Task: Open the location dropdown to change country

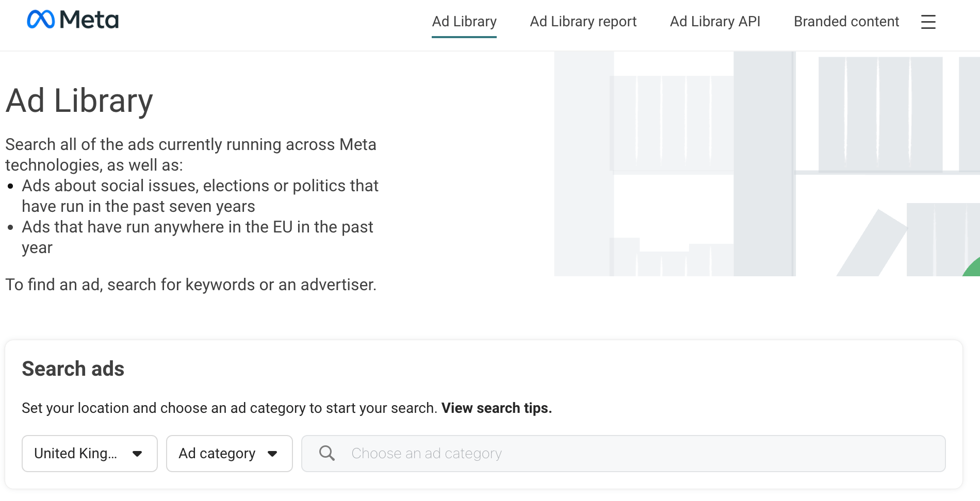Action: [89, 454]
